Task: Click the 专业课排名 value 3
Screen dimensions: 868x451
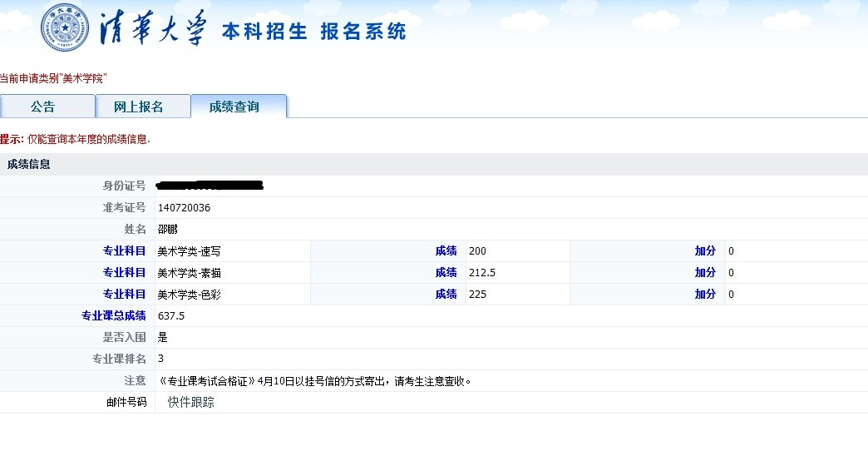Action: pos(160,359)
